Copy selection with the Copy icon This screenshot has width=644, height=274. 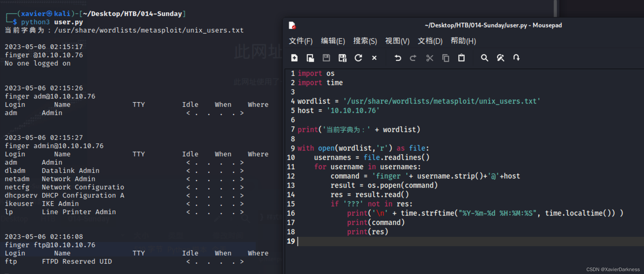coord(445,58)
